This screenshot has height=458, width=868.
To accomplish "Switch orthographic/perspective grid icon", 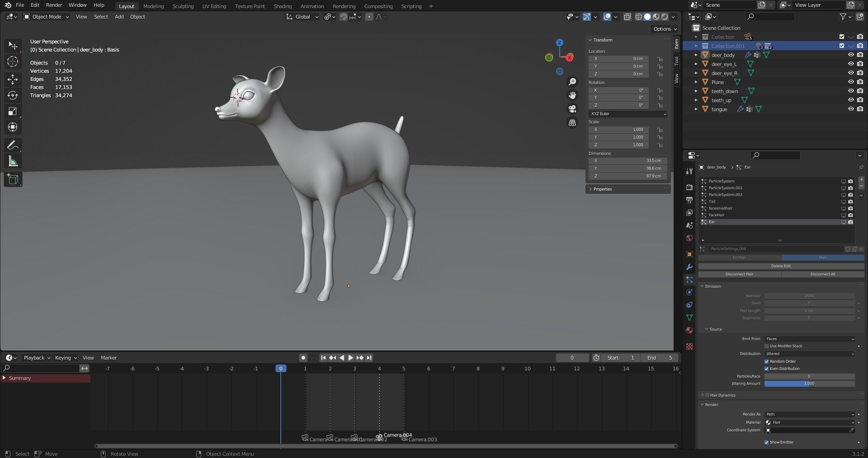I will (x=572, y=122).
